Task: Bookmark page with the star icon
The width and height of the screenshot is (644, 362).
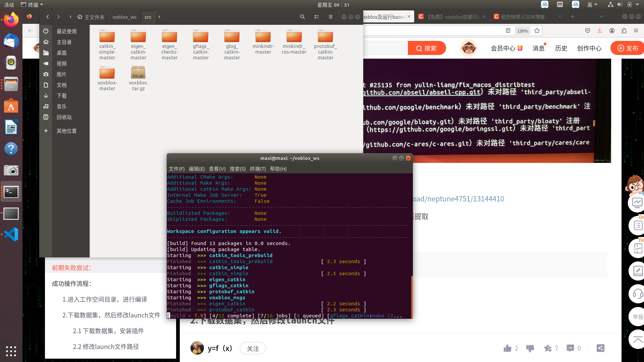Action: [x=537, y=31]
